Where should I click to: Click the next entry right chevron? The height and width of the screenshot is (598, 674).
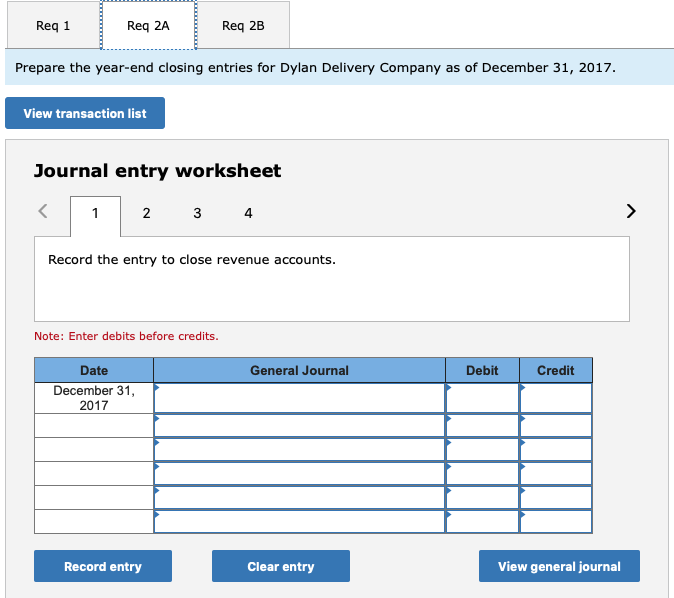coord(631,211)
